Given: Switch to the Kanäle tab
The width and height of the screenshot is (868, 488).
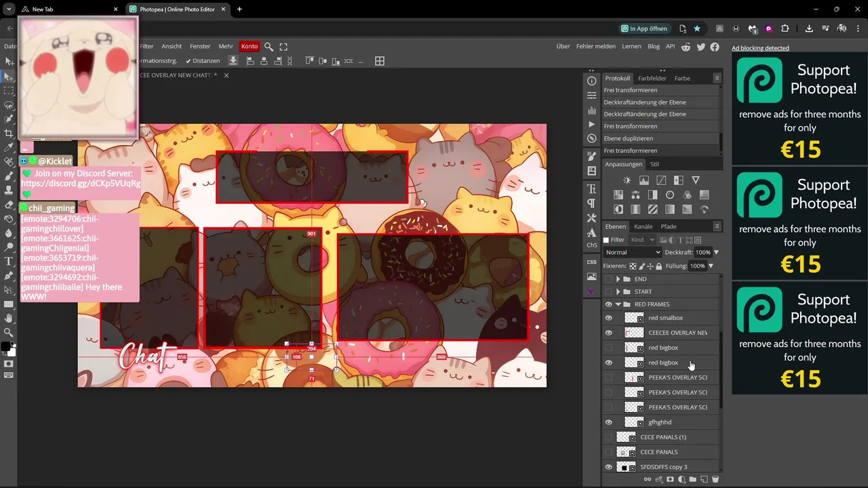Looking at the screenshot, I should click(x=644, y=226).
